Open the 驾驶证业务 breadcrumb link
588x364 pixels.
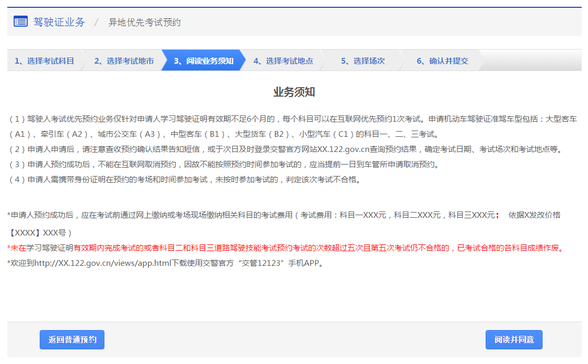coord(59,22)
